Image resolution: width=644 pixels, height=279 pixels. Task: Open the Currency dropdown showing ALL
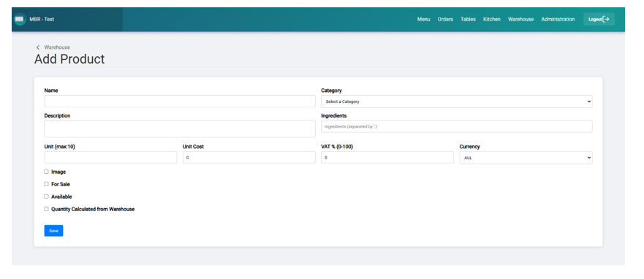[x=526, y=158]
